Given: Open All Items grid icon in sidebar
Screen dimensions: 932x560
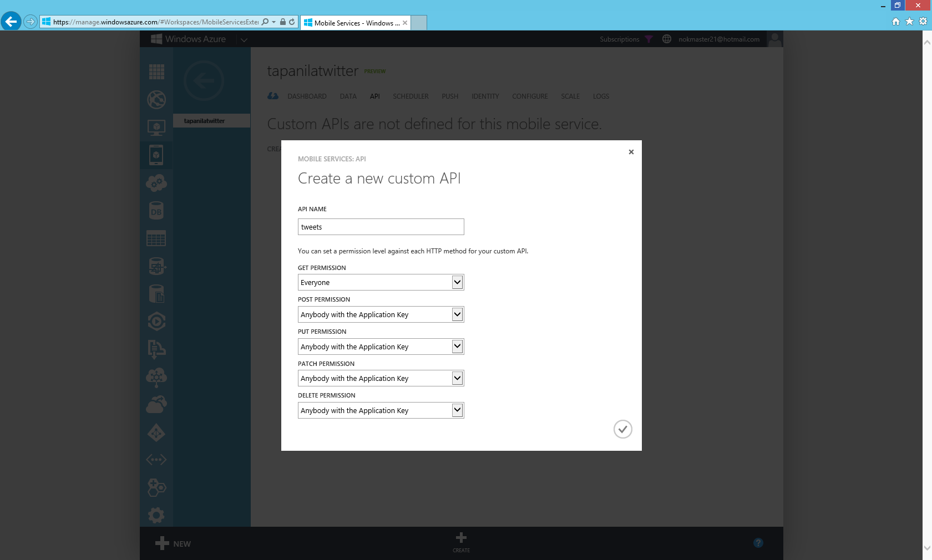Looking at the screenshot, I should pyautogui.click(x=156, y=72).
